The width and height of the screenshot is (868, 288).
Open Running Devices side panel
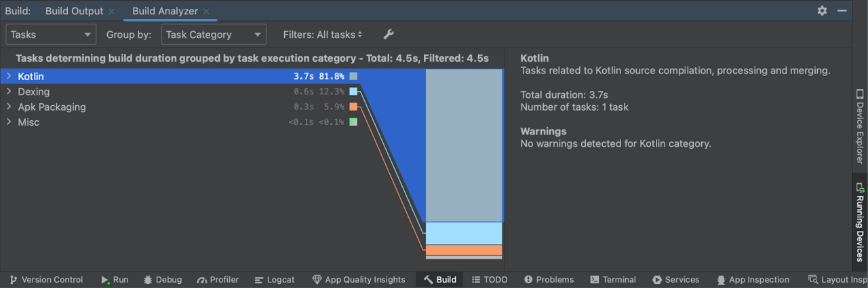click(860, 222)
